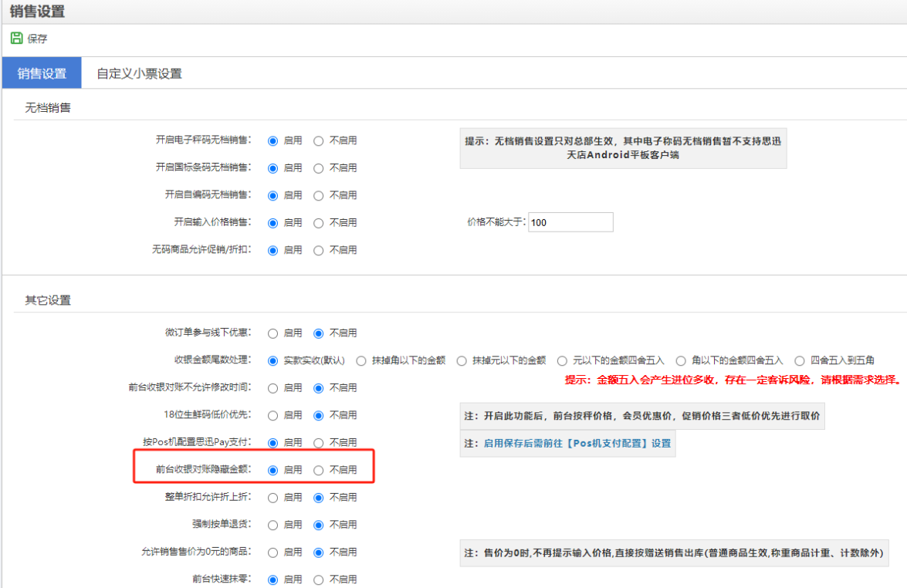Open the 【Pos机支付配置】设置 link
The width and height of the screenshot is (907, 588).
point(577,444)
